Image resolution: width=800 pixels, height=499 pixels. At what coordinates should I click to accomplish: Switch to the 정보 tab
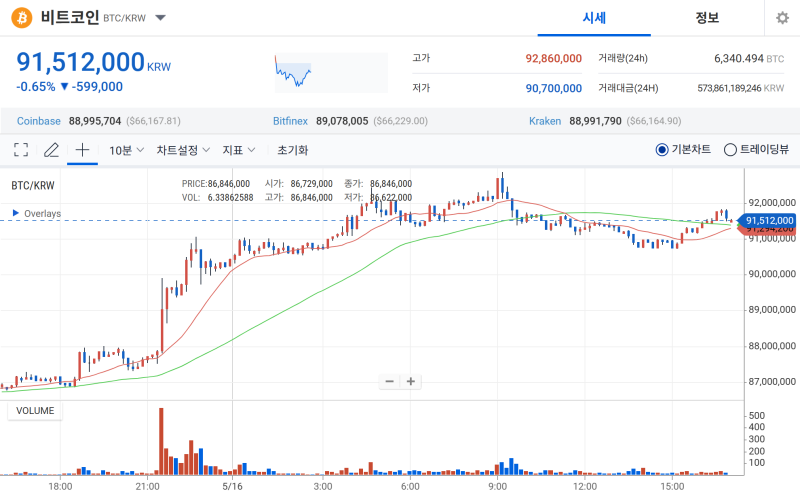[707, 18]
